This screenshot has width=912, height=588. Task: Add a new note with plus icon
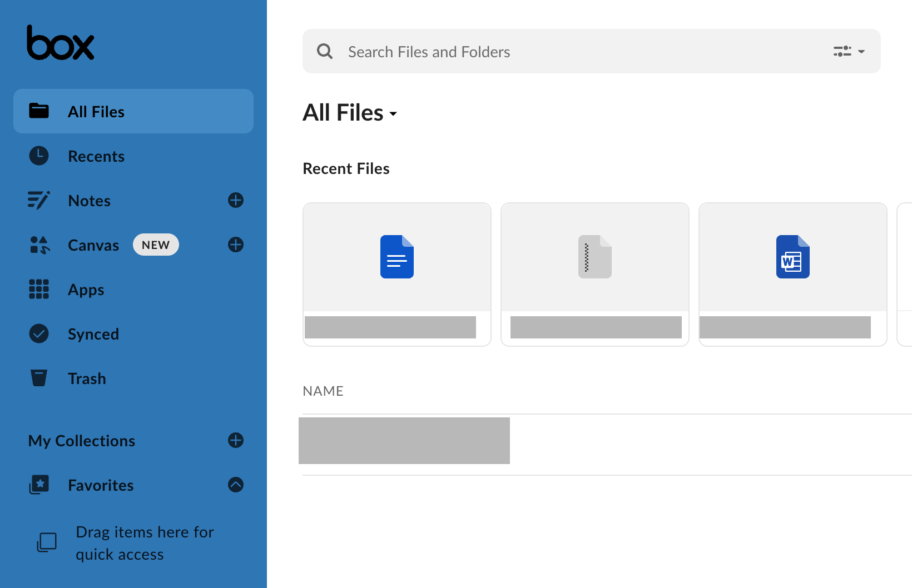(x=236, y=200)
